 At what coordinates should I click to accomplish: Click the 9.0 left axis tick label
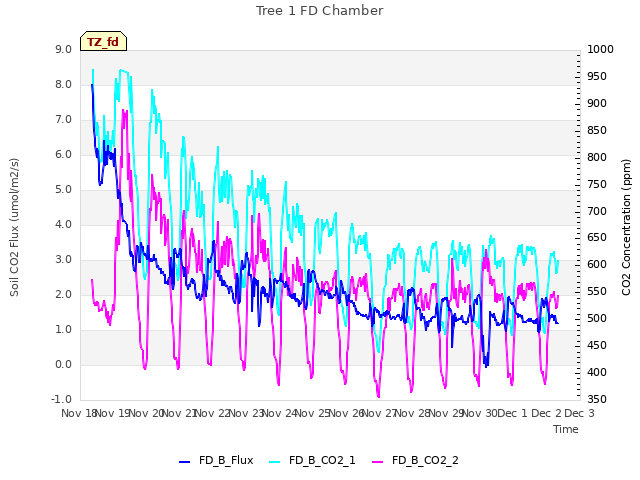pos(64,49)
